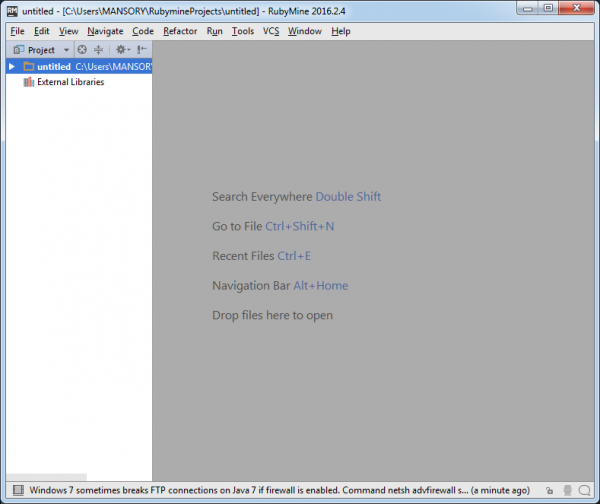
Task: Maximize the RubyMine window
Action: [548, 8]
